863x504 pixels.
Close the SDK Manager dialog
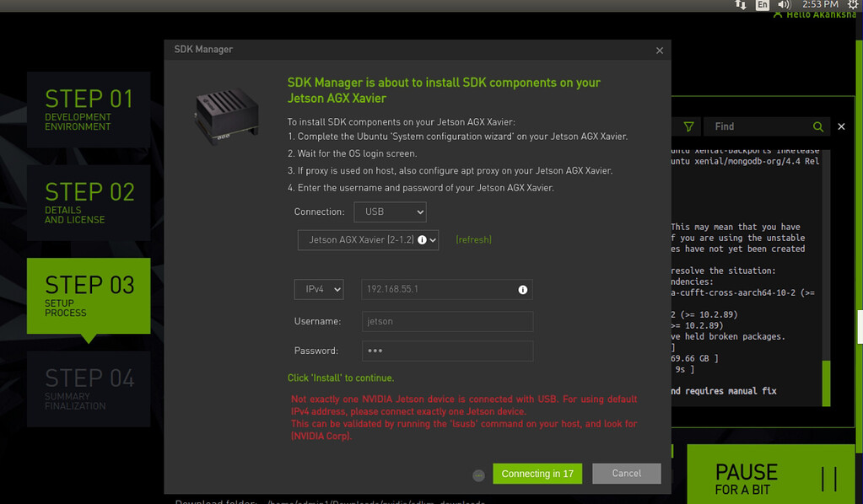coord(660,51)
